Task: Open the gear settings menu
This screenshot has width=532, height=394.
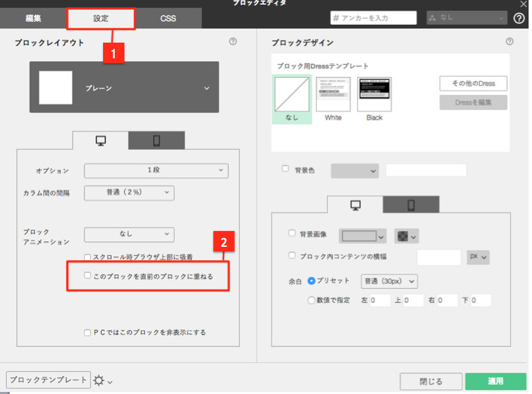Action: 103,380
